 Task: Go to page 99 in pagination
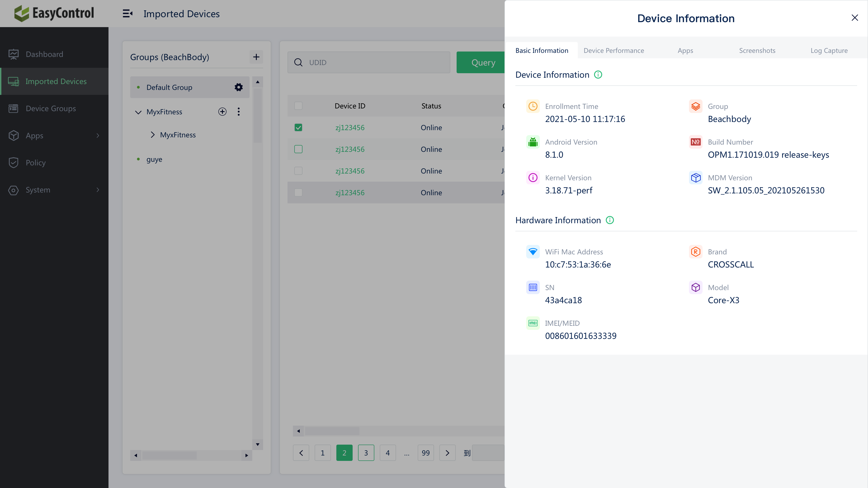click(426, 453)
